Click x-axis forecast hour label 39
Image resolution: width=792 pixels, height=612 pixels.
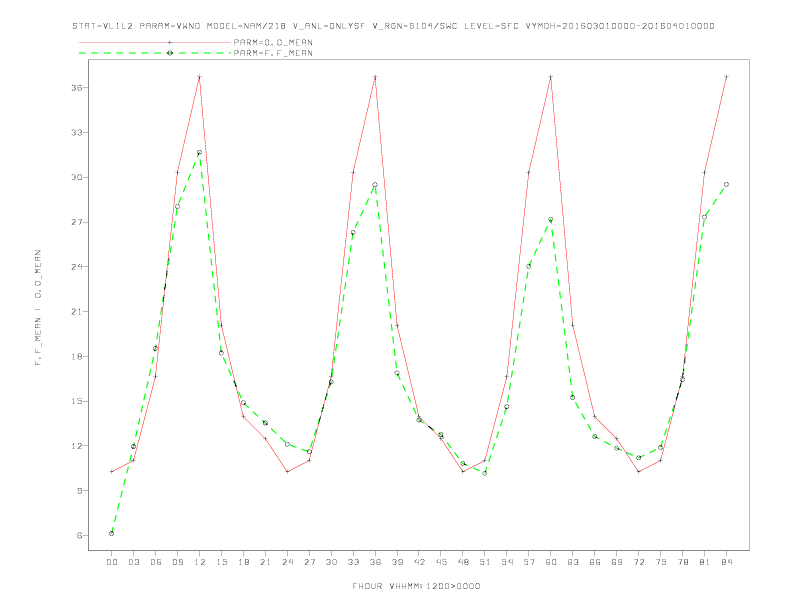397,562
